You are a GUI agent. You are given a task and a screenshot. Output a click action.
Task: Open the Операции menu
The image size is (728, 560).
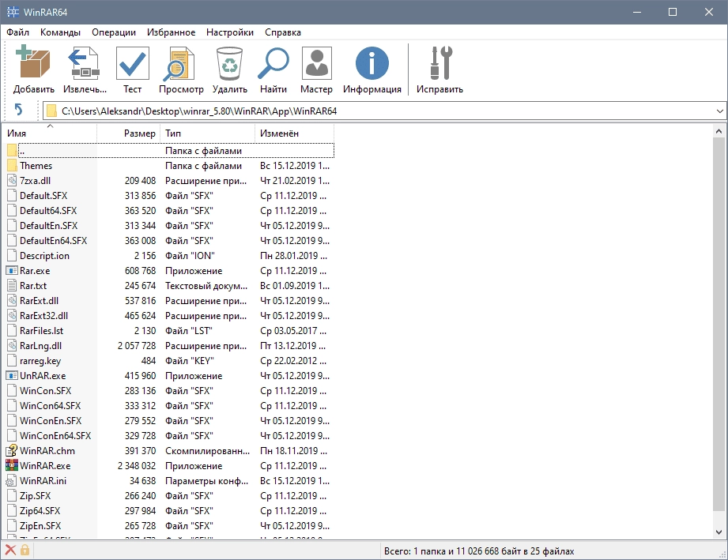click(x=114, y=32)
